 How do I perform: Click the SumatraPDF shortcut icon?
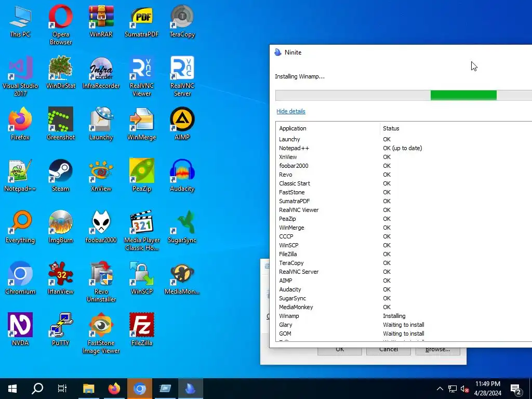pos(141,21)
